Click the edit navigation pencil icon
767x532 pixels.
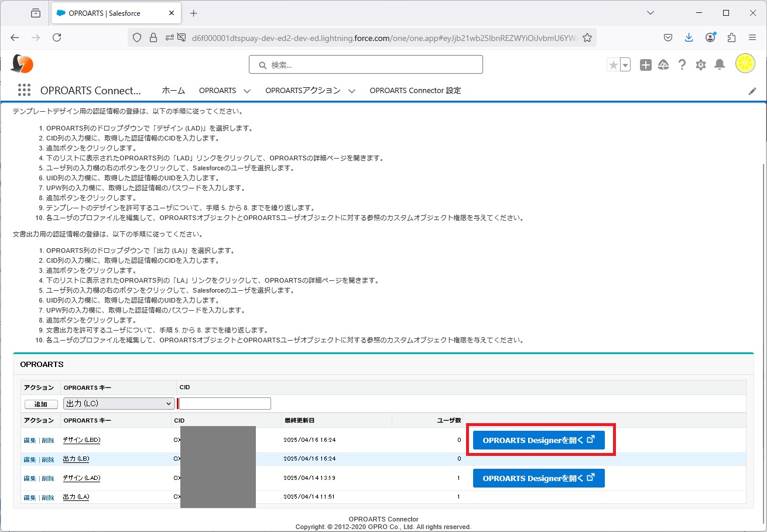coord(752,91)
